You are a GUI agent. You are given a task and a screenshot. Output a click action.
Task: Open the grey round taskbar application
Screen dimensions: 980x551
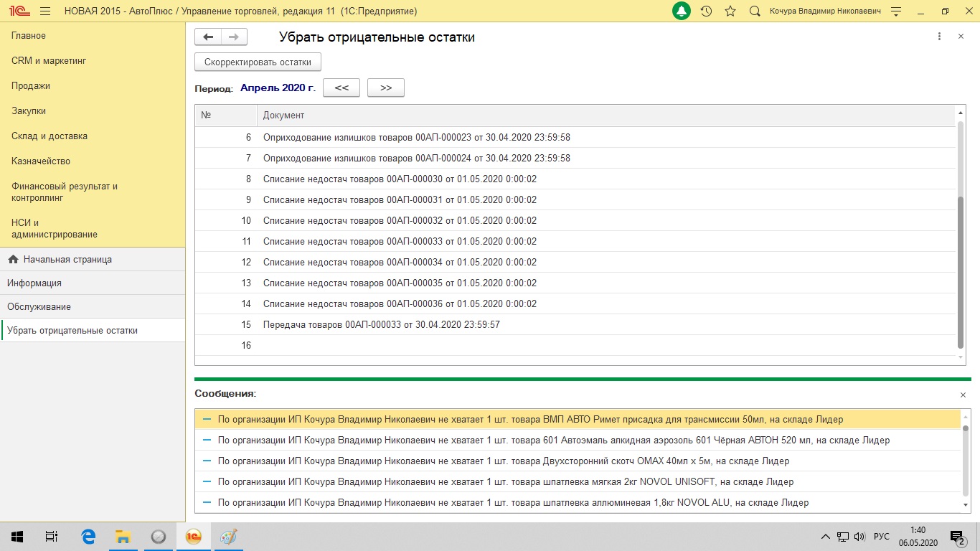(159, 537)
